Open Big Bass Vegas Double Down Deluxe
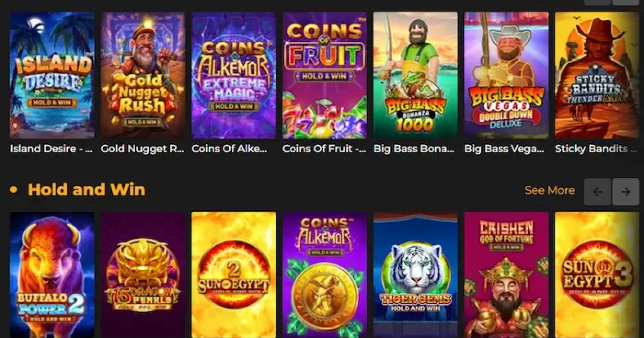 (506, 75)
